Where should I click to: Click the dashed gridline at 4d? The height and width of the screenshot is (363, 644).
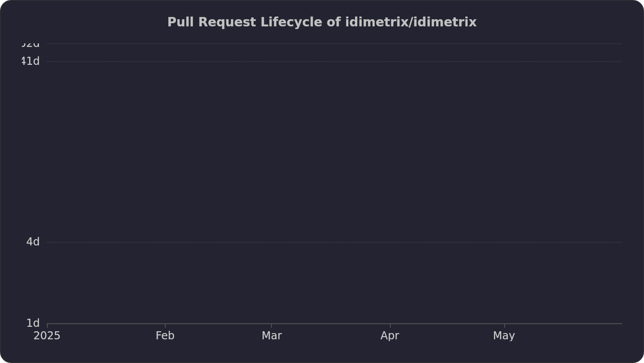tap(335, 242)
